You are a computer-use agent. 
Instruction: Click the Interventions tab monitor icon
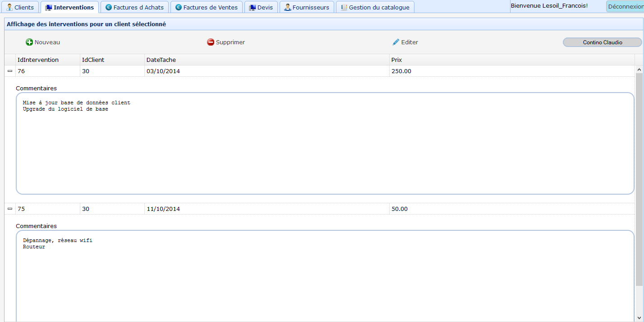point(49,7)
